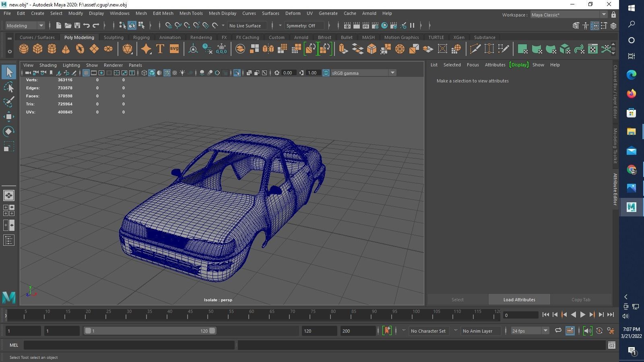Toggle use all lights bulb icon
This screenshot has height=362, width=644.
182,73
